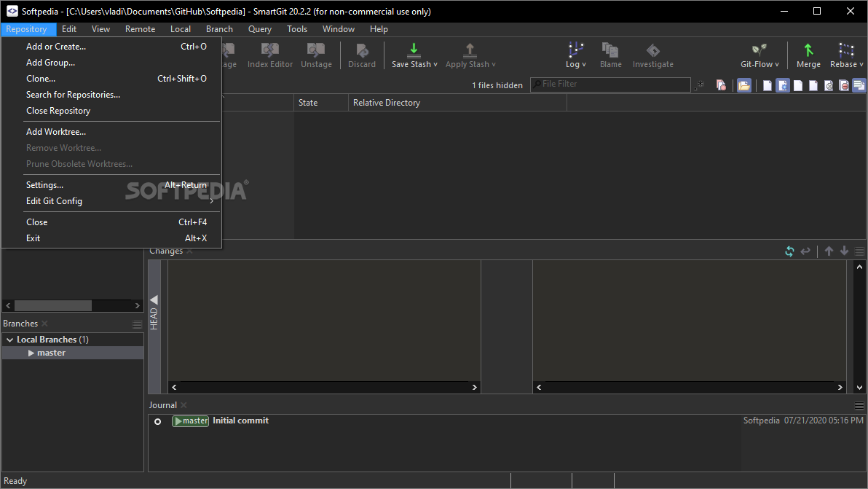Viewport: 868px width, 489px height.
Task: Go to previous change with up arrow
Action: coord(829,251)
